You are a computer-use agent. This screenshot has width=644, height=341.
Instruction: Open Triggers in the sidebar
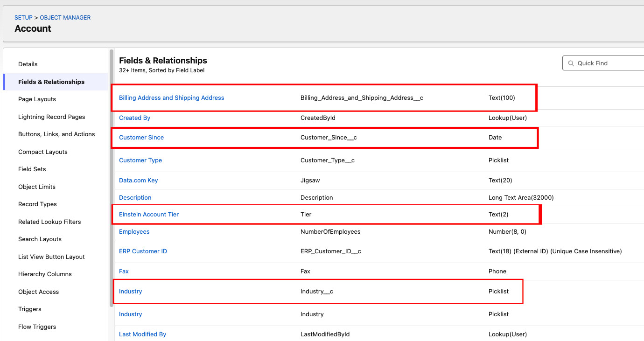point(30,309)
